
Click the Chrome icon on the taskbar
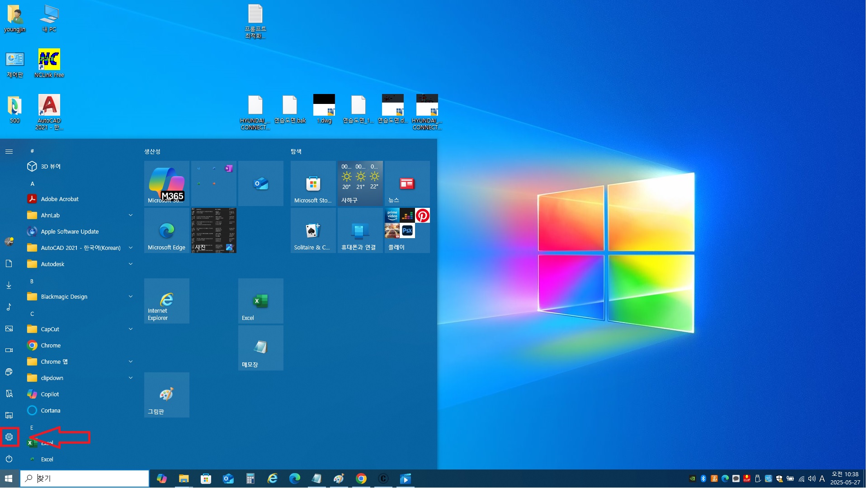click(x=361, y=479)
